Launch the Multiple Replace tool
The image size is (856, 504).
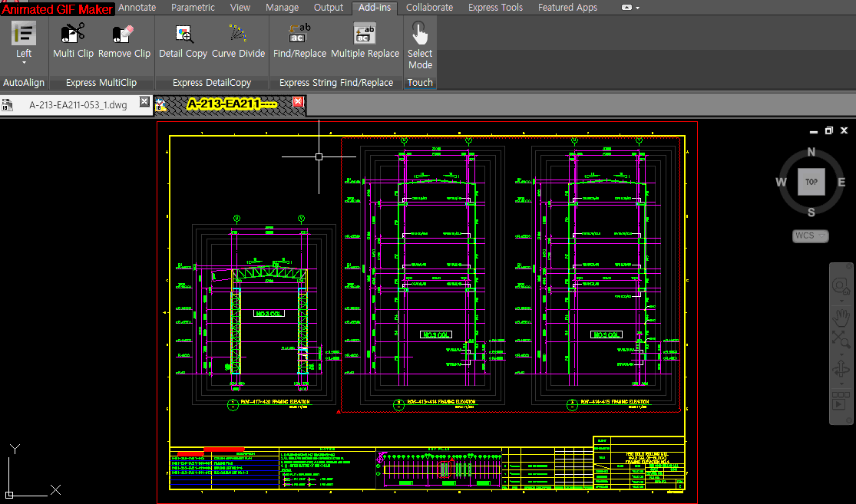tap(365, 34)
